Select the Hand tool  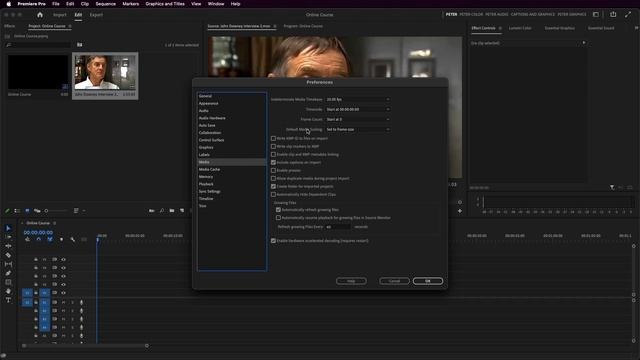8,291
